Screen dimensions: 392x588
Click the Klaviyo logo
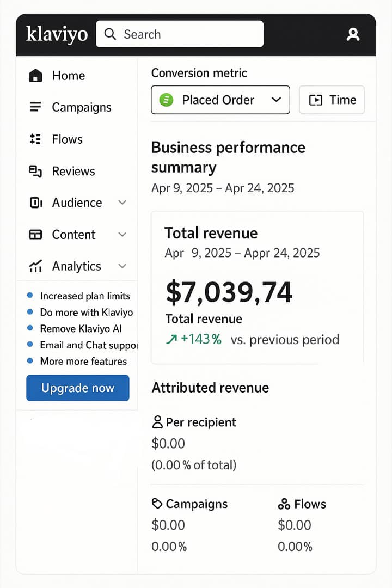57,34
